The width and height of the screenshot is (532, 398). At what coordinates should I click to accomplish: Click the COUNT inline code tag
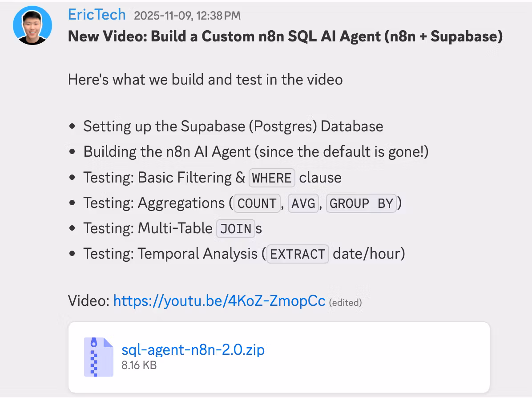(x=257, y=203)
